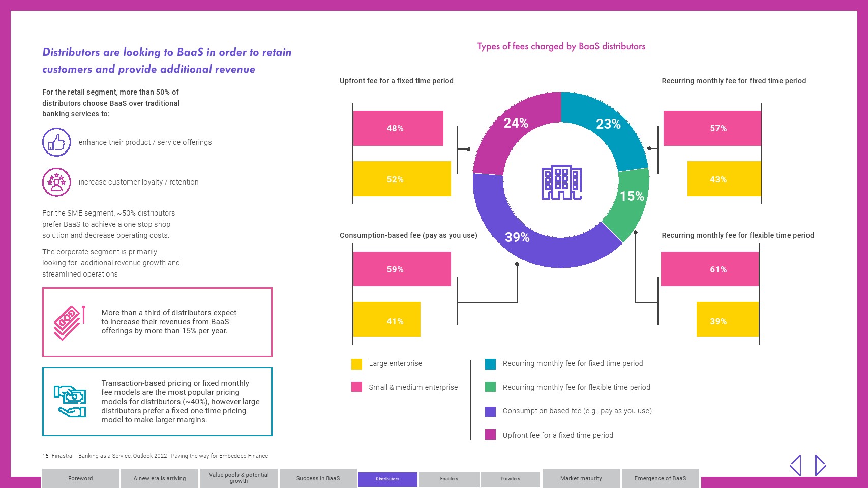The image size is (868, 488).
Task: Switch to the Enablers tab
Action: tap(449, 479)
